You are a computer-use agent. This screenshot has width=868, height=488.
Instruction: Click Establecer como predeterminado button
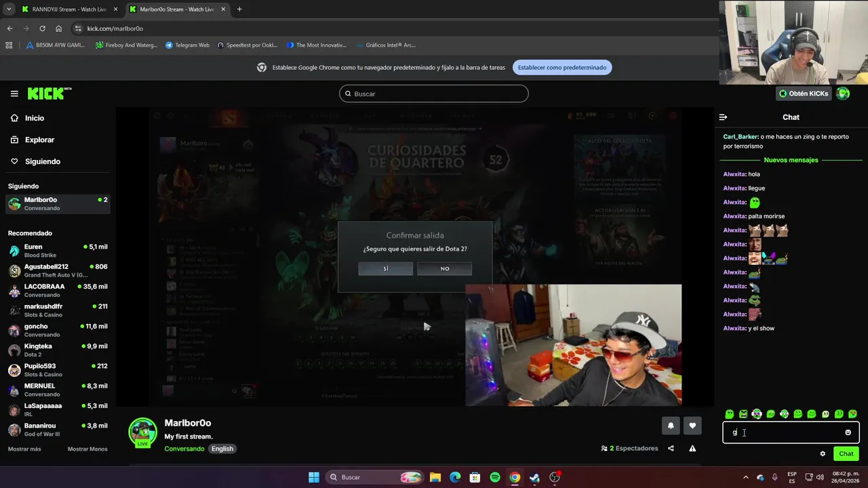tap(562, 67)
